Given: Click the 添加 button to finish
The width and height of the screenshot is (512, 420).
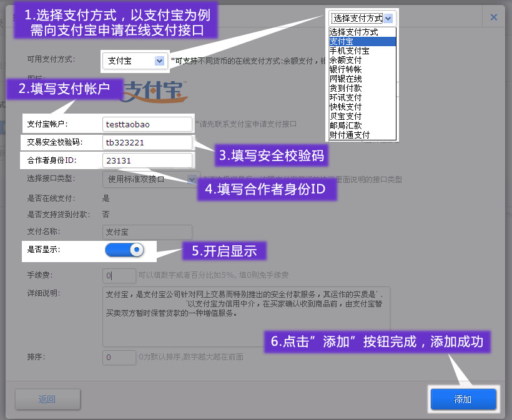Looking at the screenshot, I should point(463,399).
